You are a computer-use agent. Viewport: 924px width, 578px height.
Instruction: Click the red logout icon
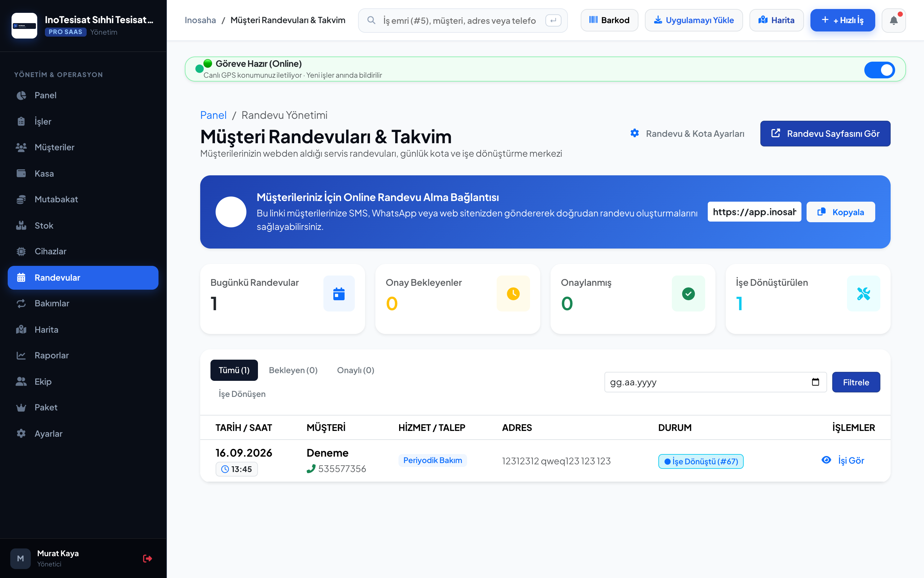147,558
